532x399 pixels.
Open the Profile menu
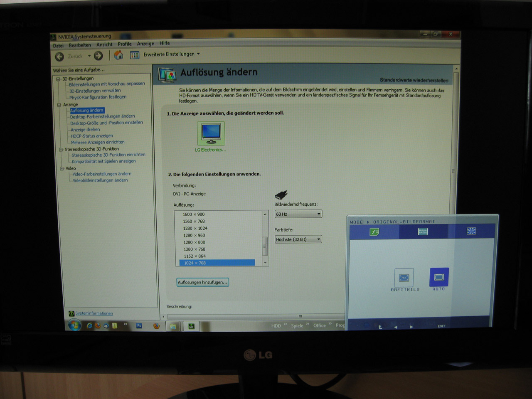125,44
